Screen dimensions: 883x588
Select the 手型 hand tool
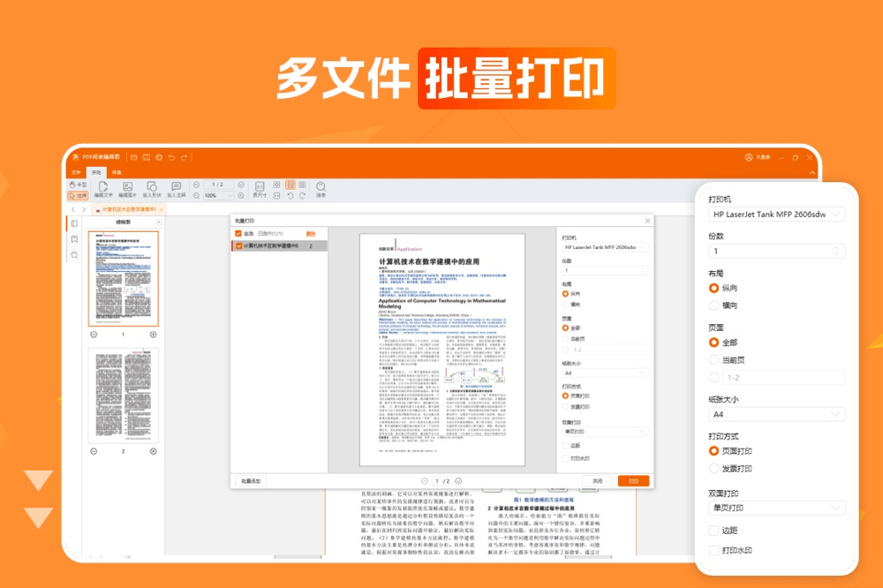point(78,185)
